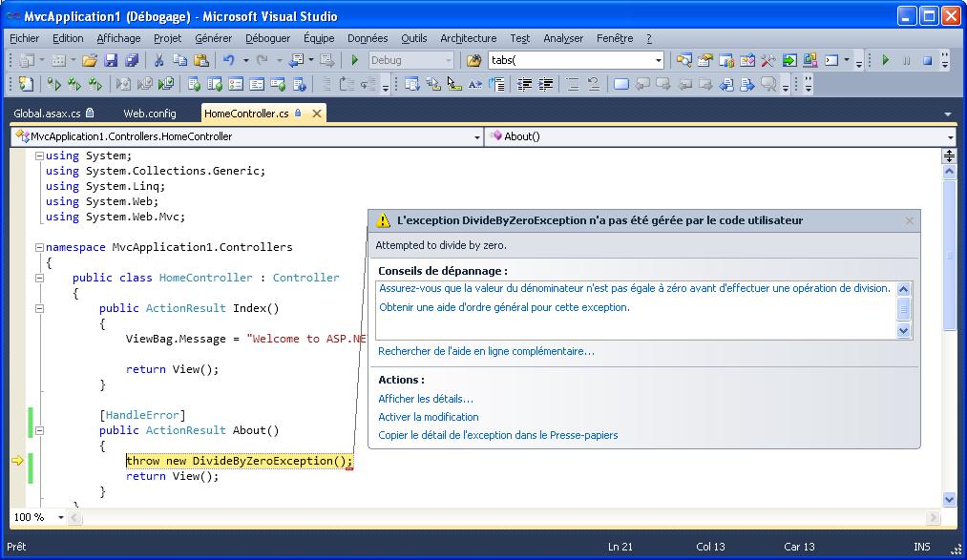Click the Increase Indent icon

(x=546, y=84)
